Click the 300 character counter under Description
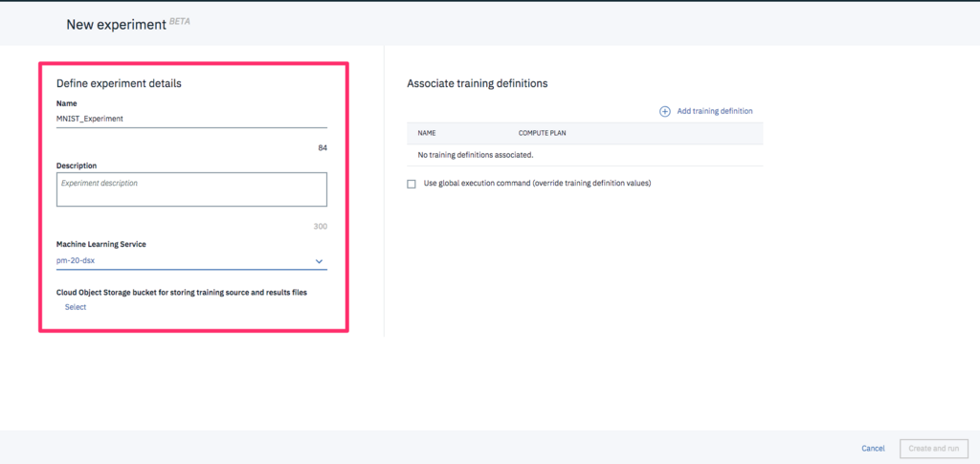Screen dimensions: 980x464 coord(320,226)
